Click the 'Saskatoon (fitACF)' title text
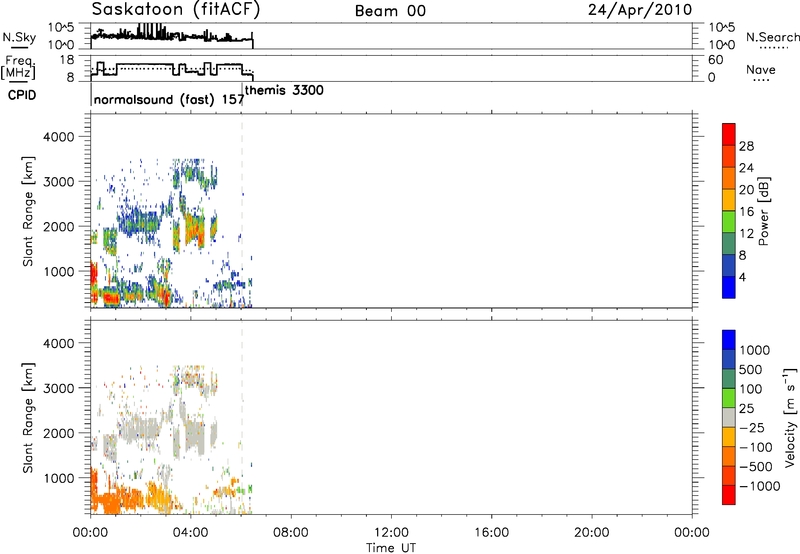The image size is (800, 554). point(176,10)
